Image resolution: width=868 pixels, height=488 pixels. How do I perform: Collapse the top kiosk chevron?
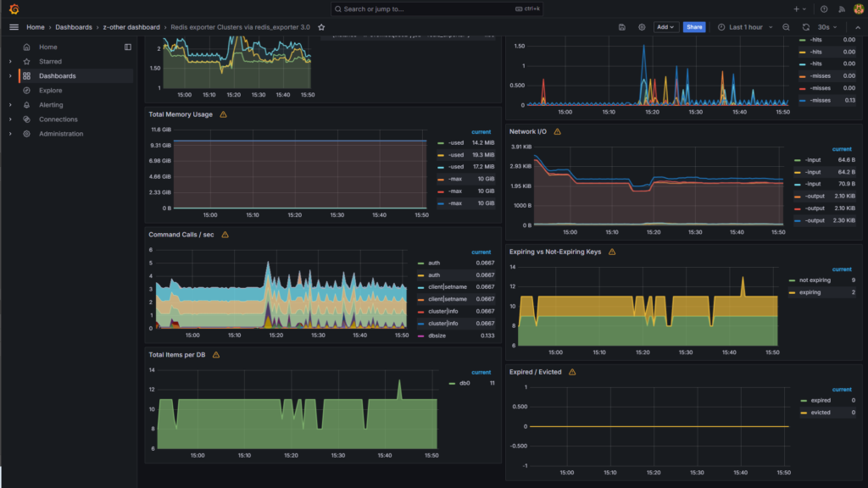(x=858, y=27)
